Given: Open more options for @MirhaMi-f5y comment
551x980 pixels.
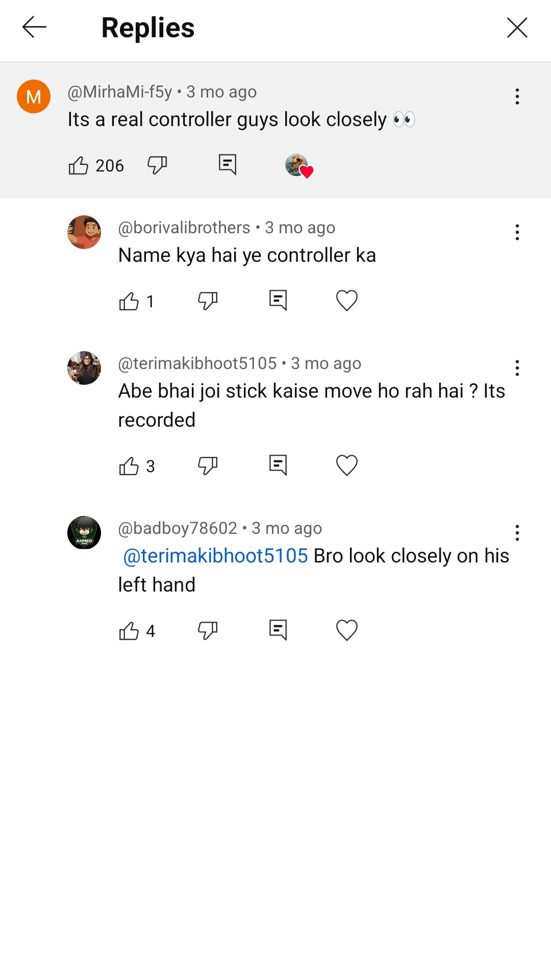Looking at the screenshot, I should [x=517, y=96].
